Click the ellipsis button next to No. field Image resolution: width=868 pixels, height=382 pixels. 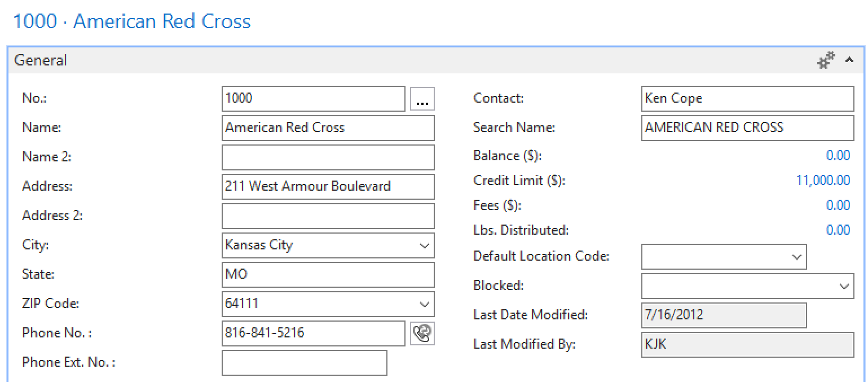[x=422, y=99]
